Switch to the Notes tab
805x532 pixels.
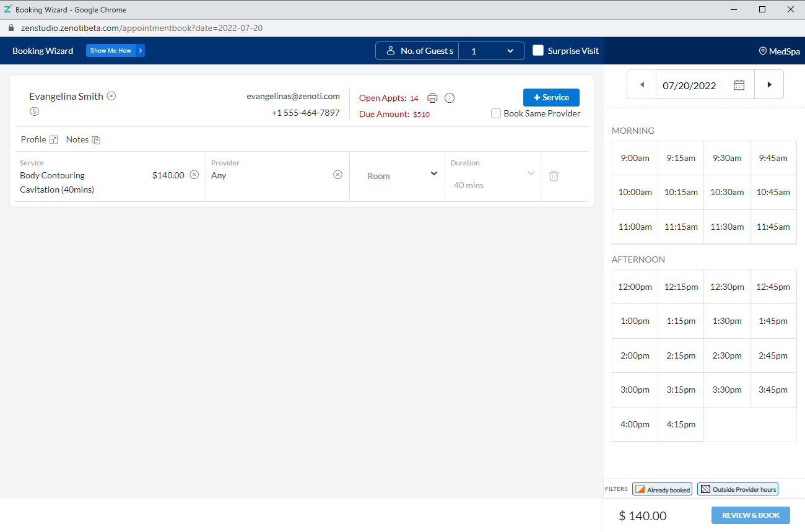coord(77,139)
